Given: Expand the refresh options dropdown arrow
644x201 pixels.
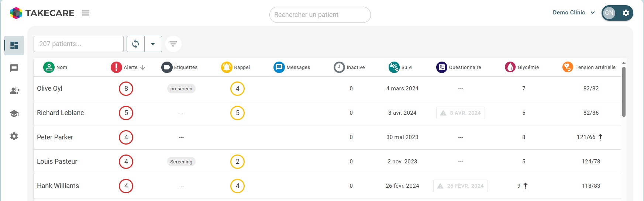Looking at the screenshot, I should pyautogui.click(x=153, y=44).
